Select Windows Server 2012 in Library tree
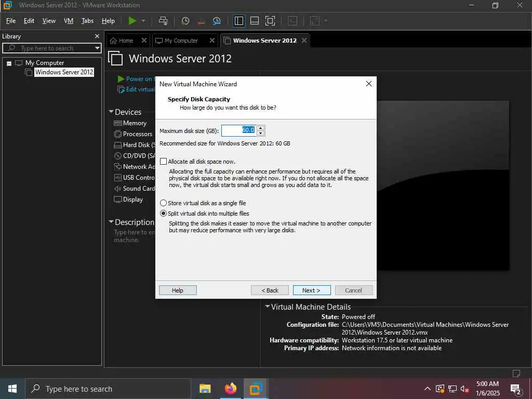The image size is (532, 399). pyautogui.click(x=64, y=72)
